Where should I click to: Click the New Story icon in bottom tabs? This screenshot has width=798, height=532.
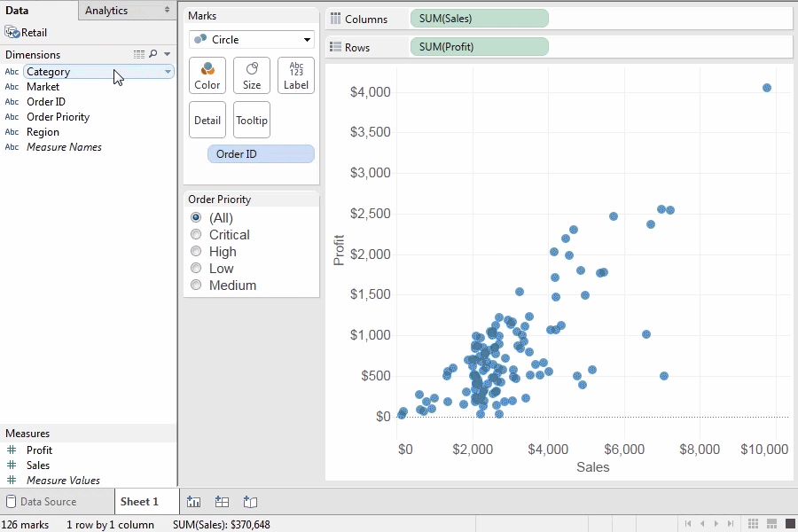250,502
